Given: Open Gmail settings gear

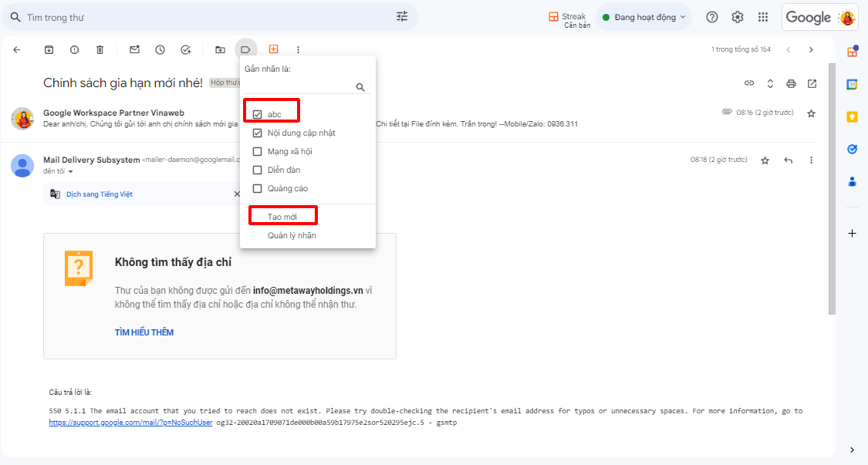Looking at the screenshot, I should 738,17.
